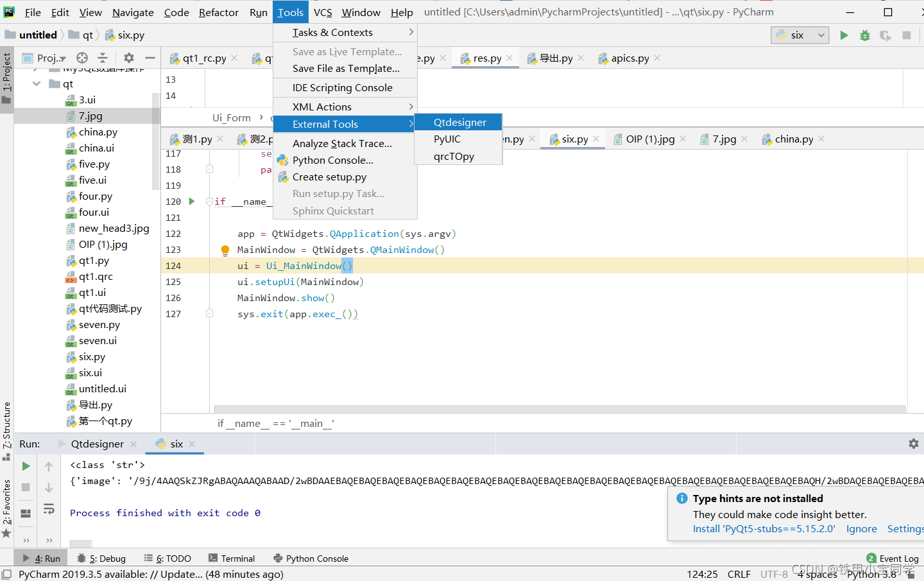
Task: Click the run gutter arrow on line 120
Action: (x=191, y=202)
